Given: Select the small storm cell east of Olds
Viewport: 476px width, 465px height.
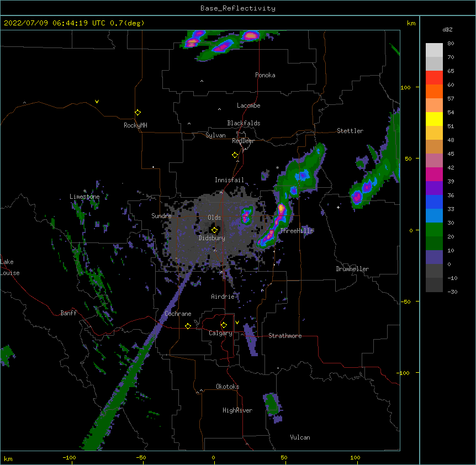Looking at the screenshot, I should click(x=247, y=215).
